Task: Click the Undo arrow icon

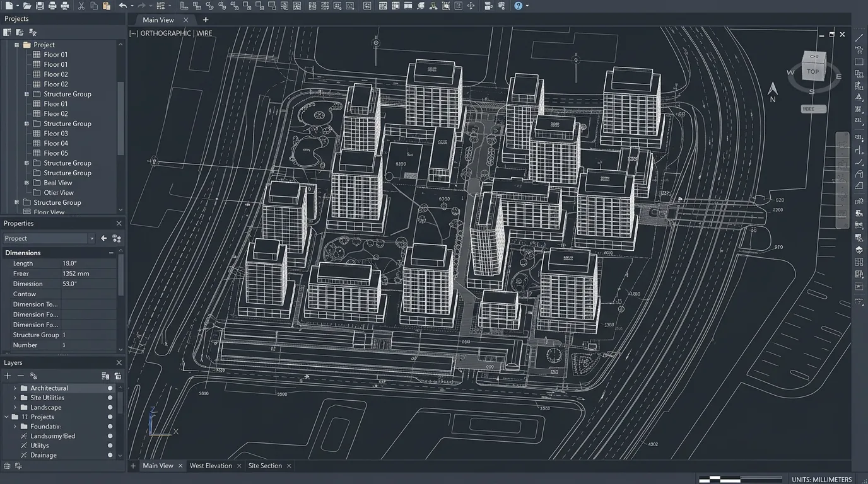Action: [123, 6]
